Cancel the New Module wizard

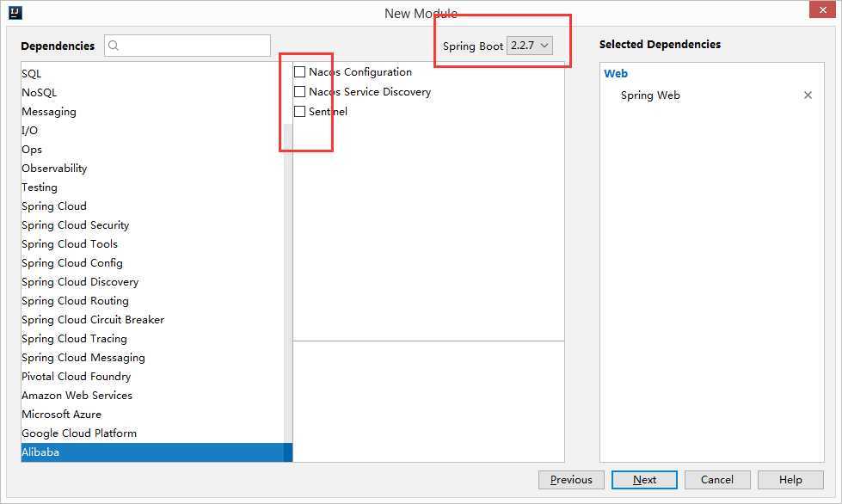pos(717,480)
